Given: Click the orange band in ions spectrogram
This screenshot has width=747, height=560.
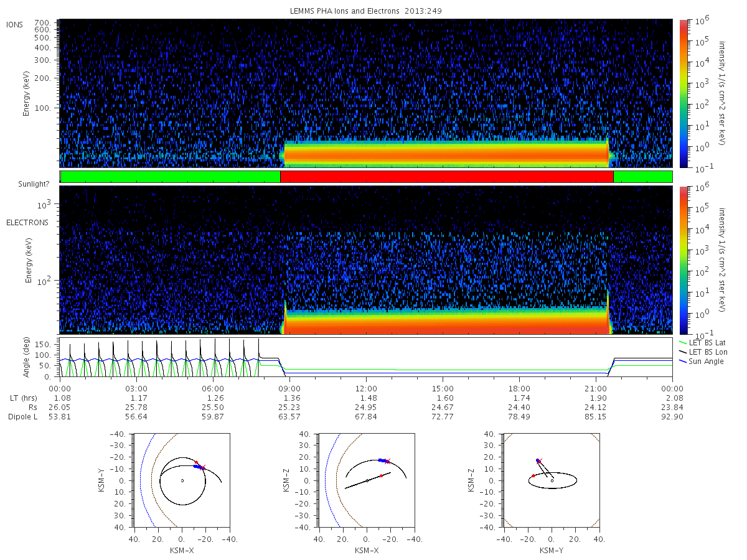Looking at the screenshot, I should point(446,154).
